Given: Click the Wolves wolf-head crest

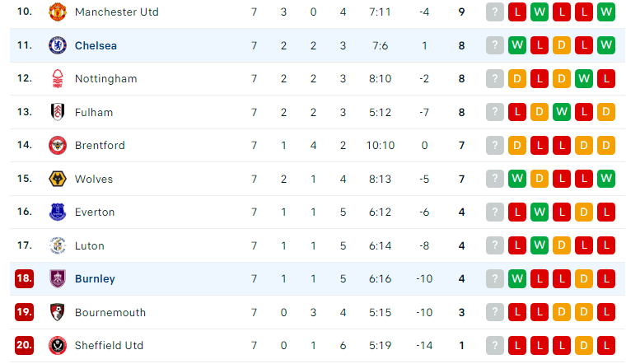Looking at the screenshot, I should (x=58, y=179).
